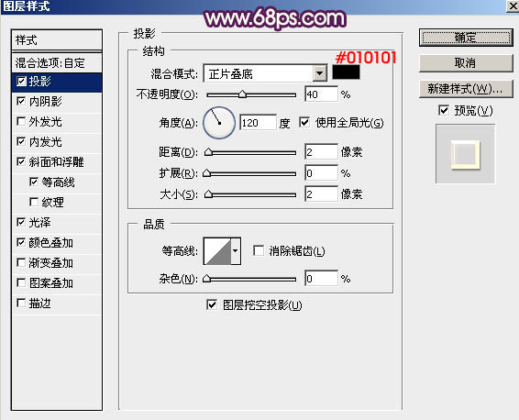The height and width of the screenshot is (420, 519).
Task: Select the 投影 row in styles list
Action: click(x=57, y=83)
